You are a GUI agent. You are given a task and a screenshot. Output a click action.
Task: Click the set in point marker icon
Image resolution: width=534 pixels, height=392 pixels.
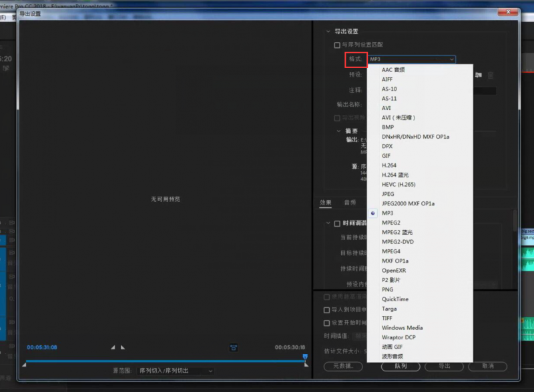[113, 347]
